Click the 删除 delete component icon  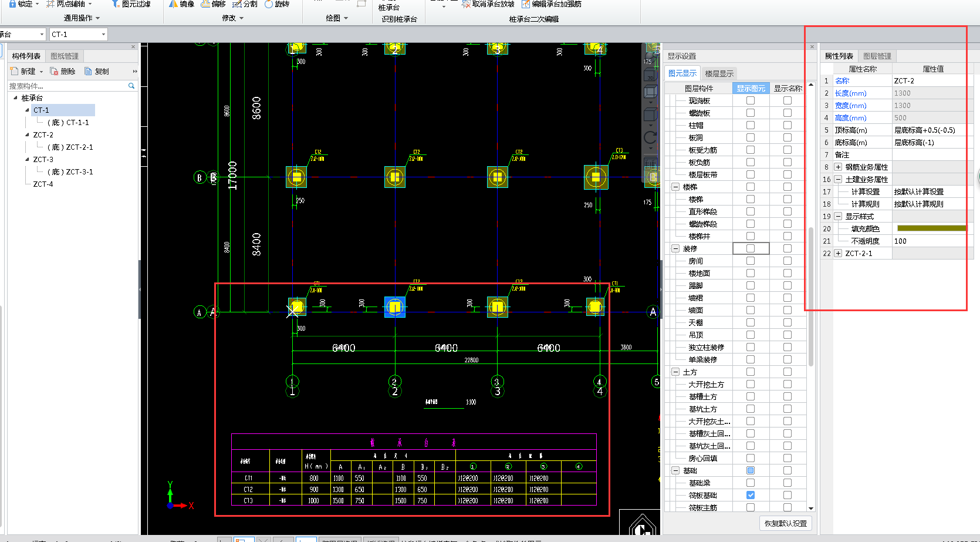tap(54, 71)
